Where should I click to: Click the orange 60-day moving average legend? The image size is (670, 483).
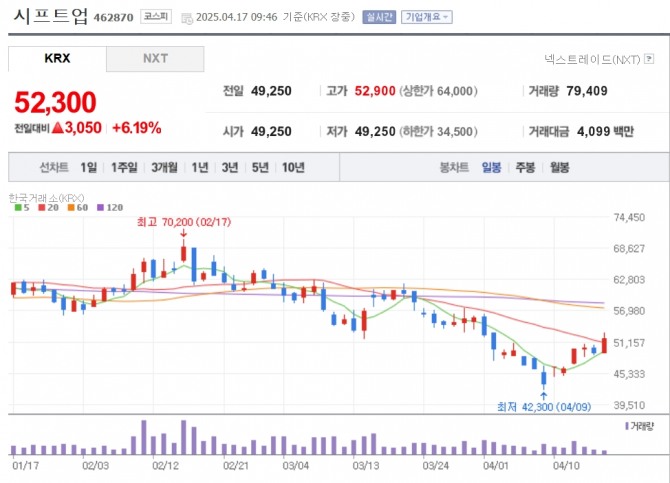pos(78,208)
